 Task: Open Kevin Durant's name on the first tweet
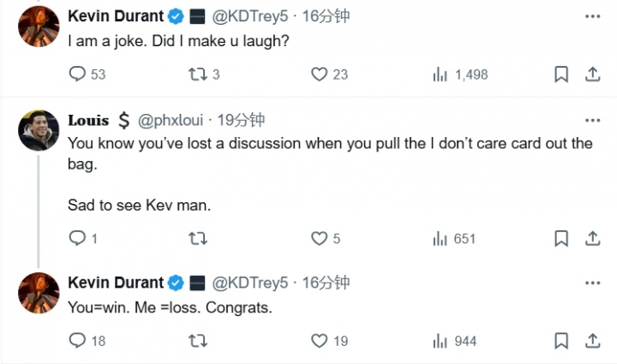coord(115,16)
